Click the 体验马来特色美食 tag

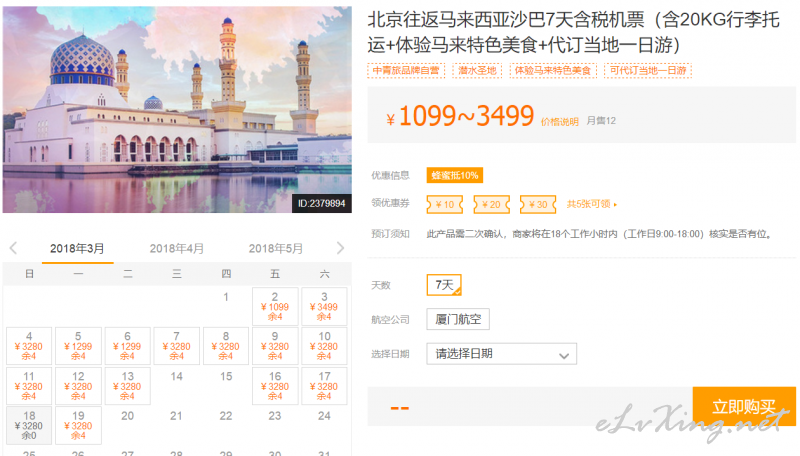coord(553,70)
